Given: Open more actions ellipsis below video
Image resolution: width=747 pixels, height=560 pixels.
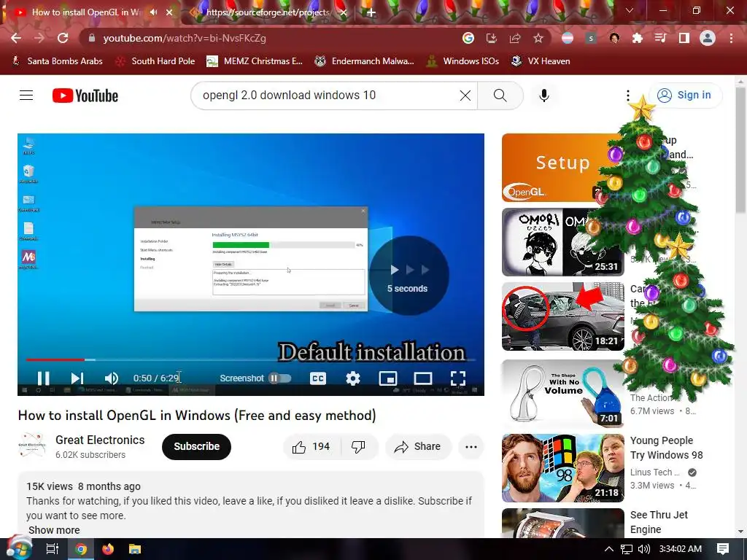Looking at the screenshot, I should coord(471,447).
